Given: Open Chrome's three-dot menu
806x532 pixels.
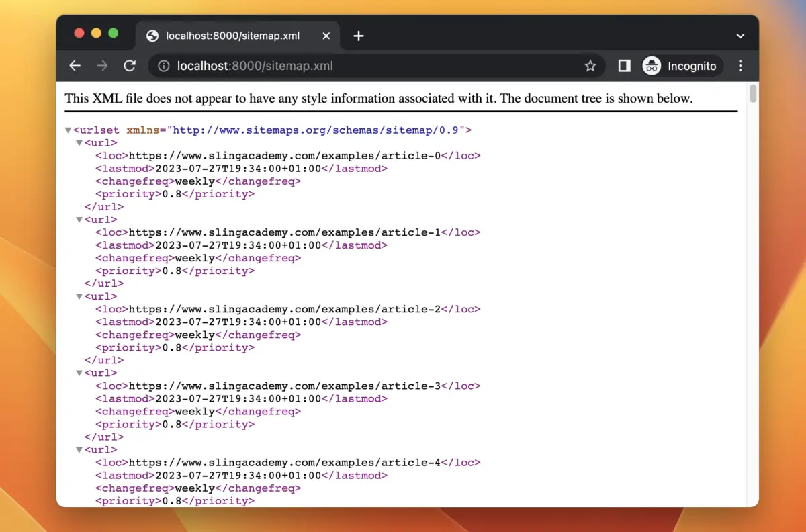Looking at the screenshot, I should 741,66.
